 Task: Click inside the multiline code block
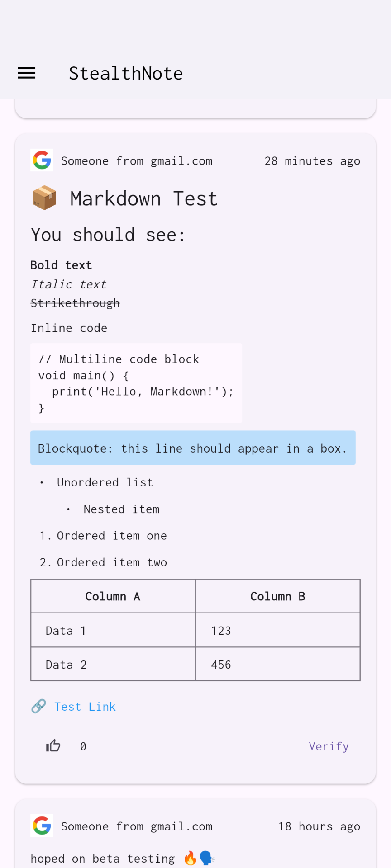click(x=136, y=383)
